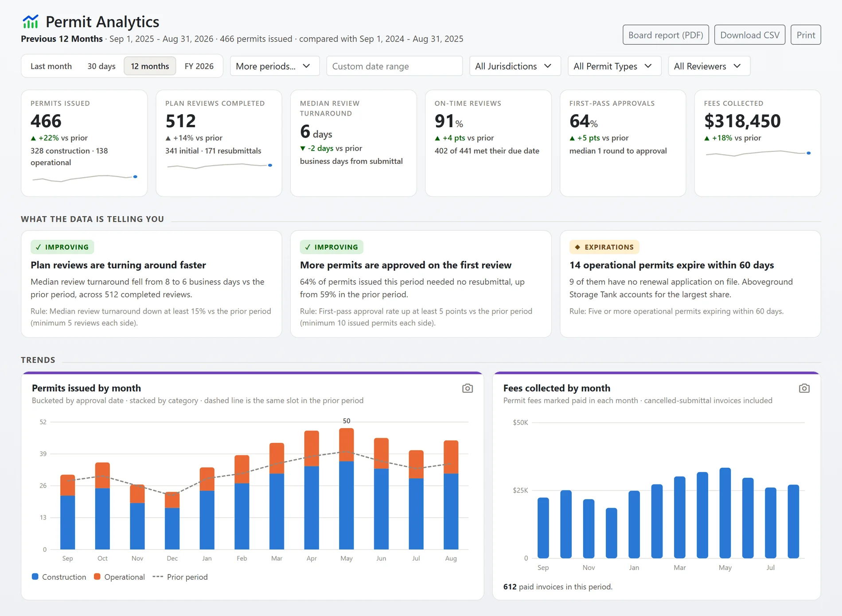Open the All Jurisdictions filter
842x616 pixels.
point(515,66)
